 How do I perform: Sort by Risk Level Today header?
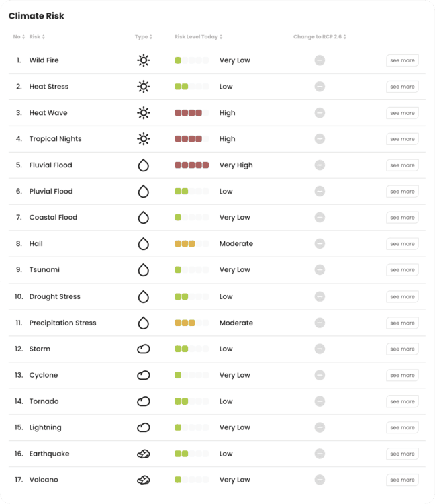(198, 37)
